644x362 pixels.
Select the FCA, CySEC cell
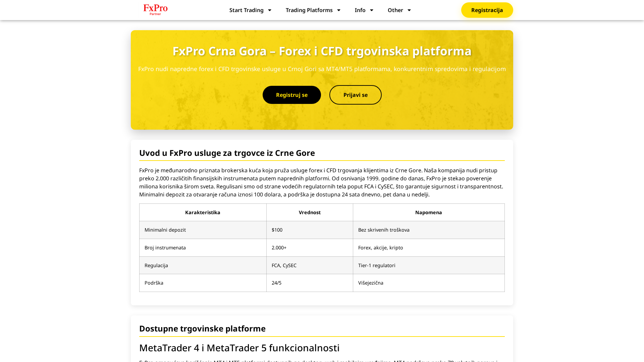(310, 265)
